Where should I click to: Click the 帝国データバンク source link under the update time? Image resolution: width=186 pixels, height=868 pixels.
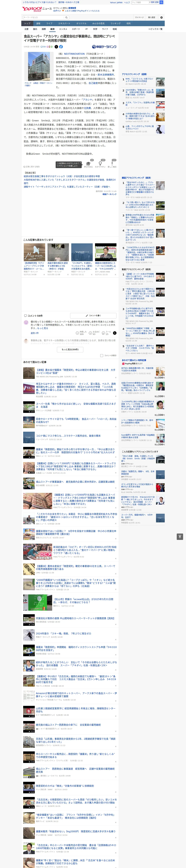109,194
